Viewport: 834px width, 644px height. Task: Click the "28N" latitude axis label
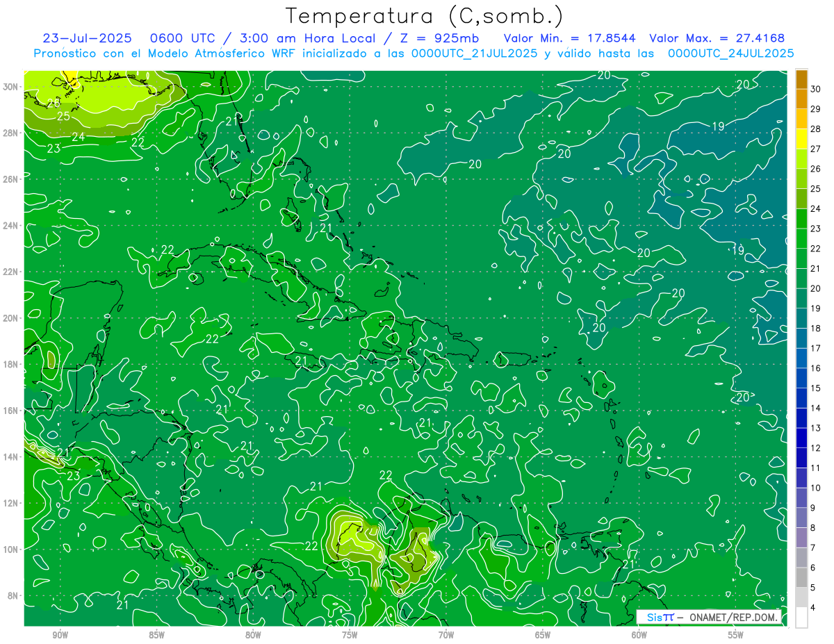[x=12, y=133]
